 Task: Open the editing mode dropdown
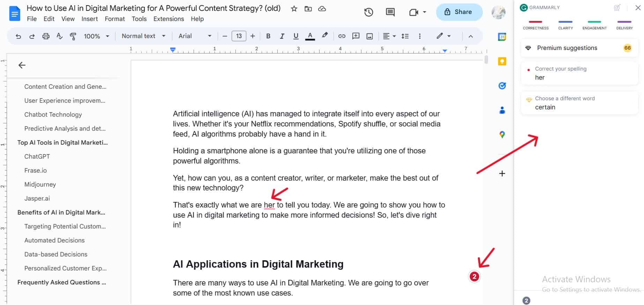pos(443,36)
